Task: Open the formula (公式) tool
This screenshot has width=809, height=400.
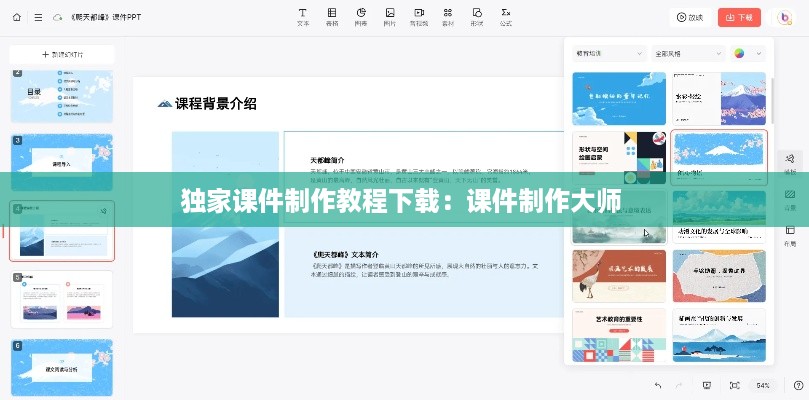Action: click(x=506, y=17)
